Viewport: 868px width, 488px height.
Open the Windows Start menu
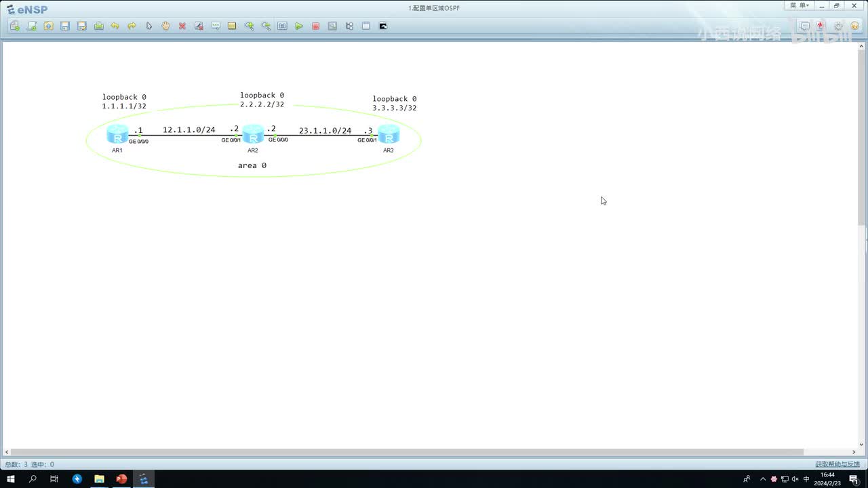tap(11, 479)
